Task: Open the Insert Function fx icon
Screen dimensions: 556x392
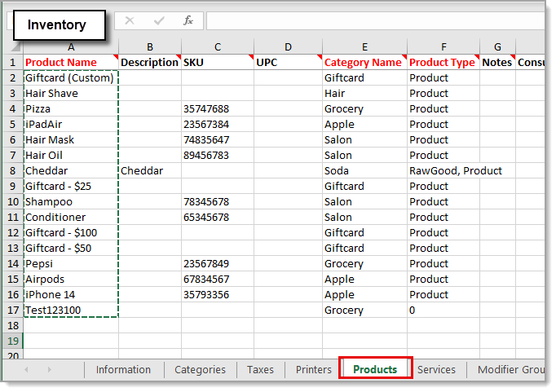Action: [188, 20]
